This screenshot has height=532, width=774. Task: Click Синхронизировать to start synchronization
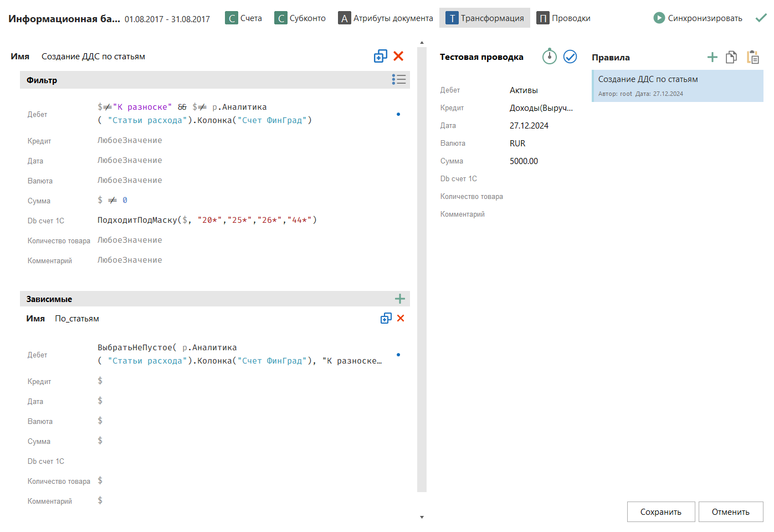click(698, 18)
